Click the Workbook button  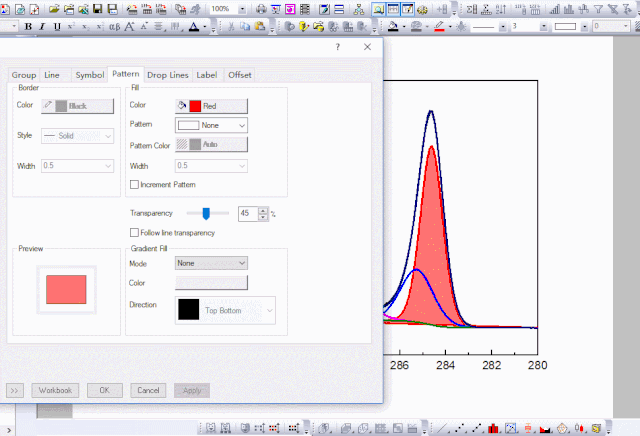(x=56, y=390)
